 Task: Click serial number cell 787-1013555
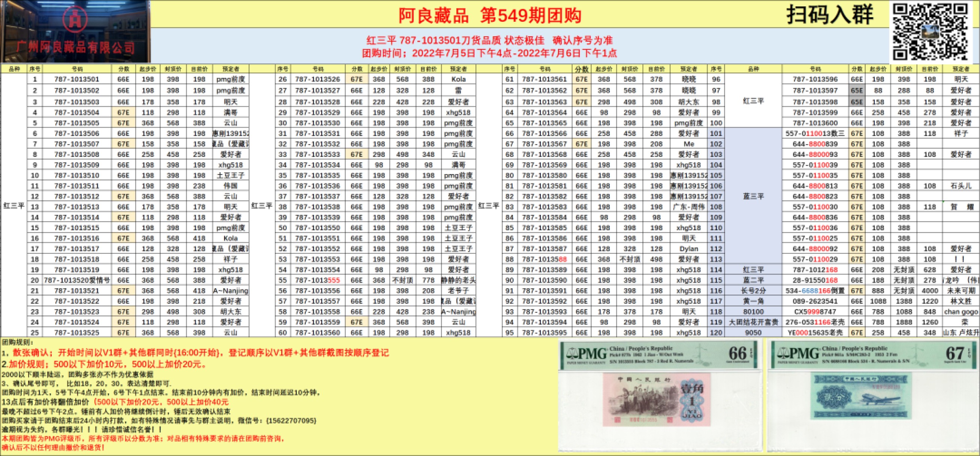pos(318,280)
